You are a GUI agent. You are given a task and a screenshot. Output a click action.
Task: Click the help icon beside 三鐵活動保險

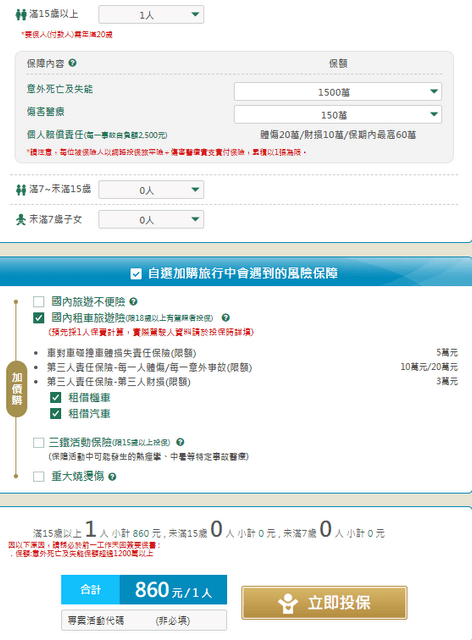(x=180, y=442)
